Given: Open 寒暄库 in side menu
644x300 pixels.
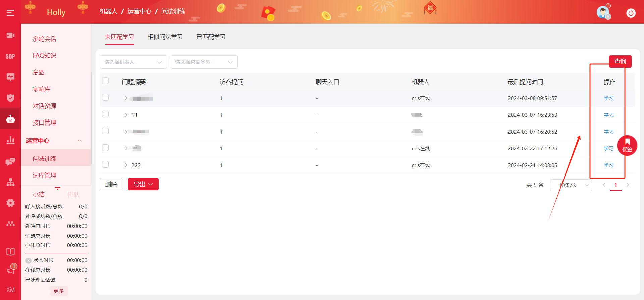Looking at the screenshot, I should pos(42,89).
